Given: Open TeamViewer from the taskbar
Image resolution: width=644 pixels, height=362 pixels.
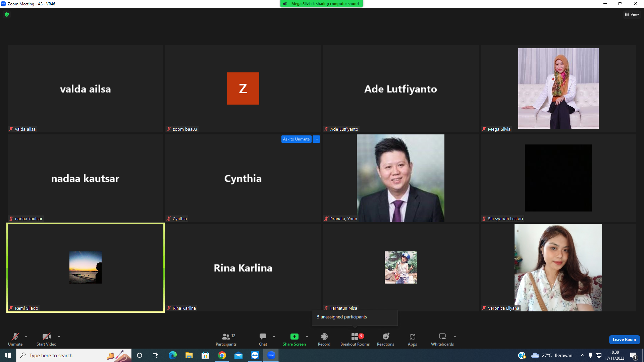Looking at the screenshot, I should tap(255, 355).
